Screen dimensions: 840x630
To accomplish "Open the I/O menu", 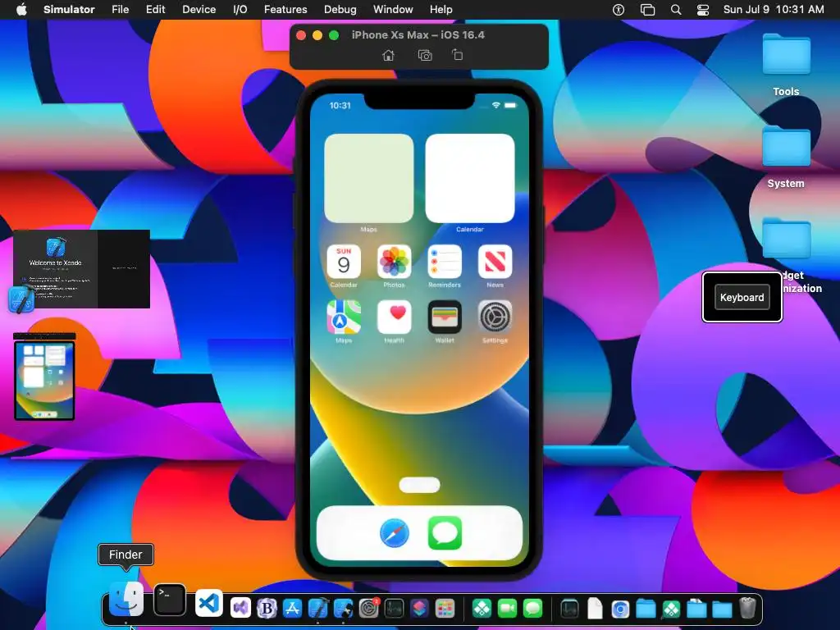I will click(240, 10).
